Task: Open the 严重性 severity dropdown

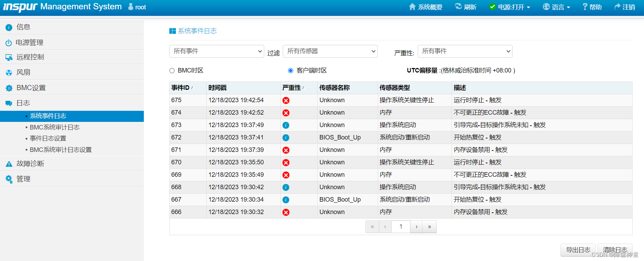Action: 465,51
